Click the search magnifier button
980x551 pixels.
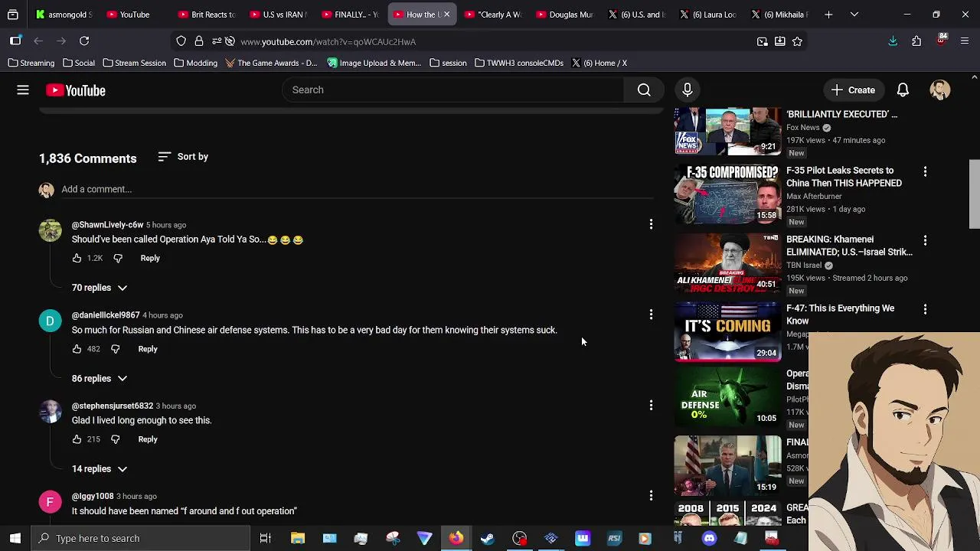pos(644,90)
